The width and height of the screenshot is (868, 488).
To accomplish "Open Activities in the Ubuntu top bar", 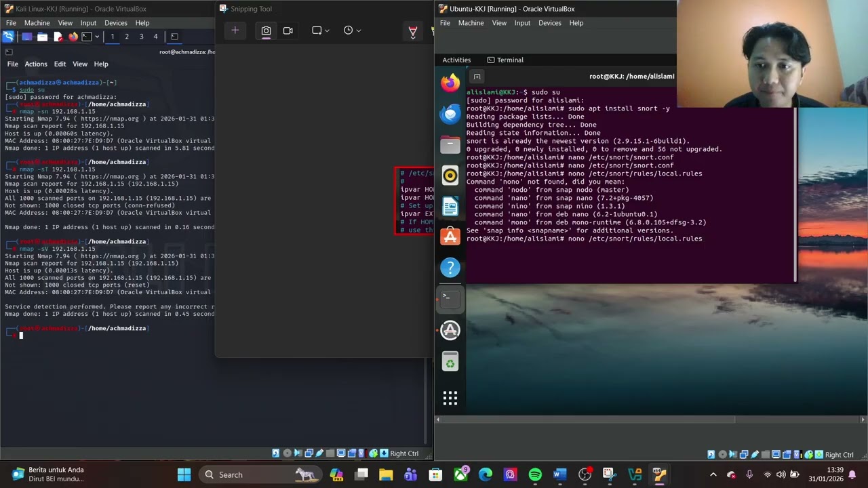I will 456,60.
